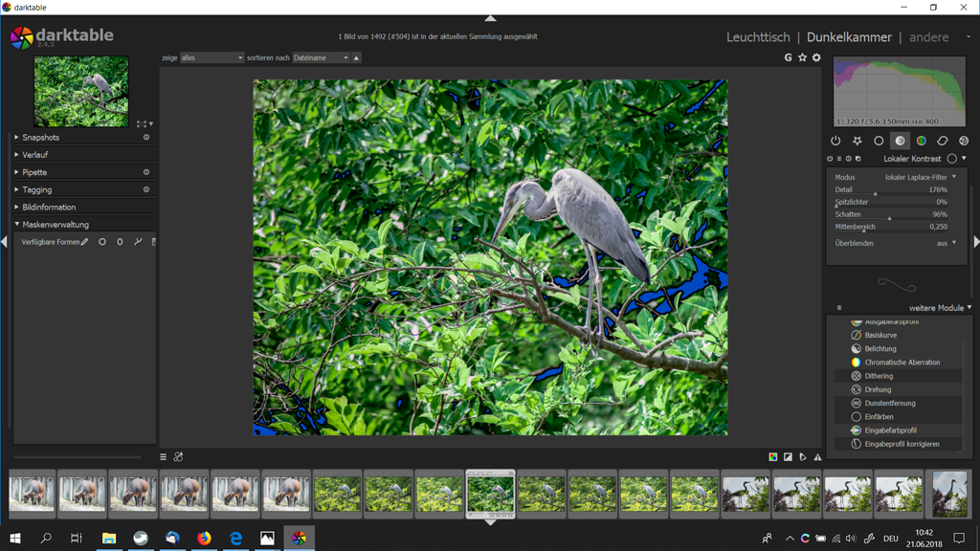Select a horse thumbnail in the filmstrip
This screenshot has height=551, width=980.
click(x=81, y=494)
